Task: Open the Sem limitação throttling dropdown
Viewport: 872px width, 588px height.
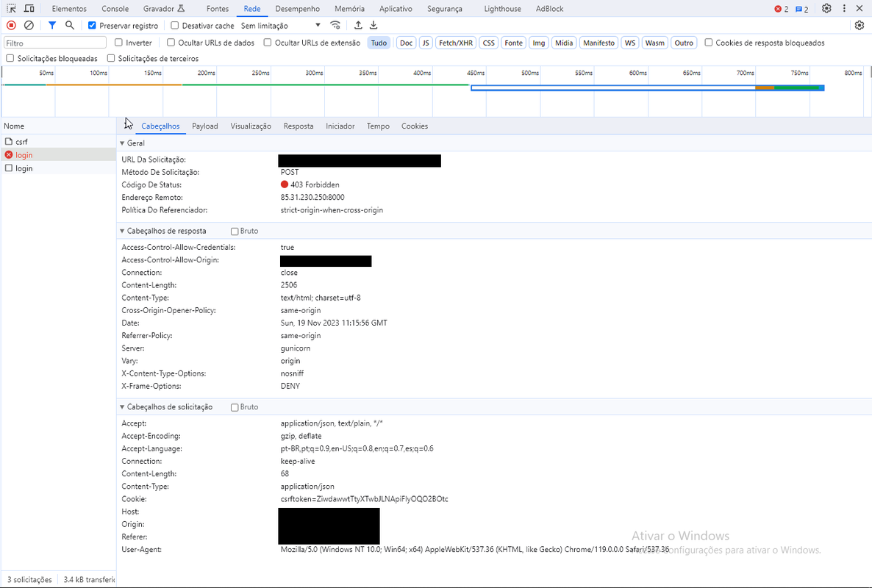Action: 281,26
